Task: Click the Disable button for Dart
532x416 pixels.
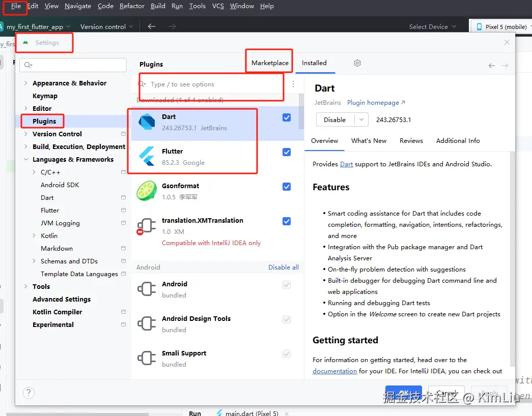Action: (335, 120)
